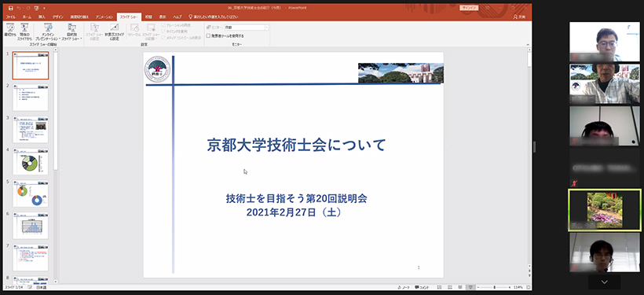644x295 pixels.
Task: Select slide 4 thumbnail with pie chart
Action: coord(31,161)
